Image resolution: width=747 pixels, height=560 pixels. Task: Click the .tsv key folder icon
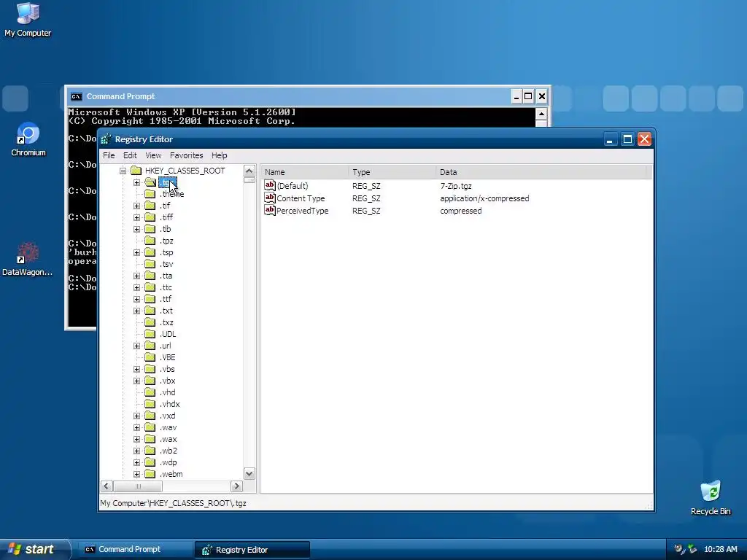(x=150, y=264)
